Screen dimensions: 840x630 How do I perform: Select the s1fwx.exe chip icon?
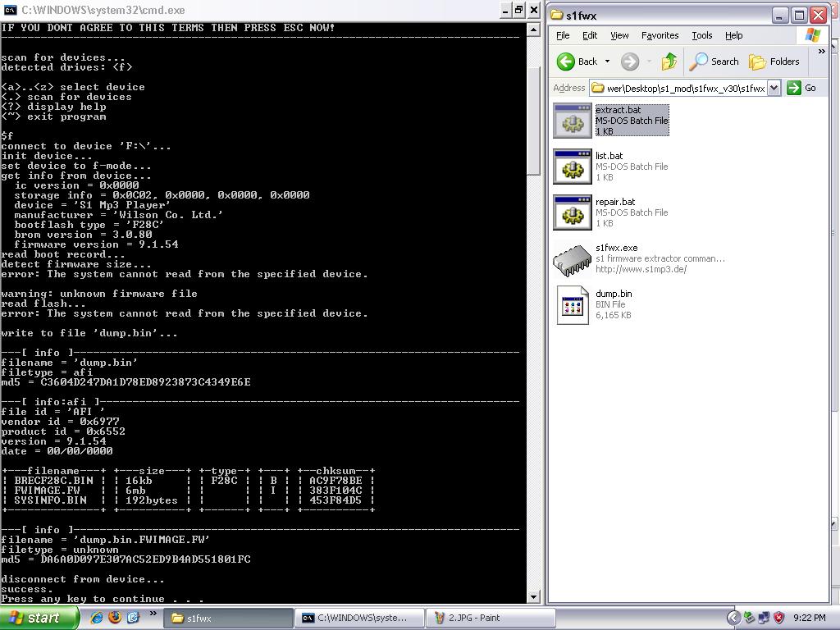click(x=572, y=259)
